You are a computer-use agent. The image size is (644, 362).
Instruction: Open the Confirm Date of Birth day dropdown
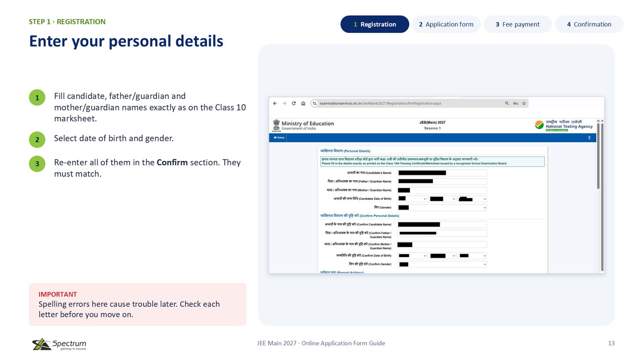(x=412, y=256)
